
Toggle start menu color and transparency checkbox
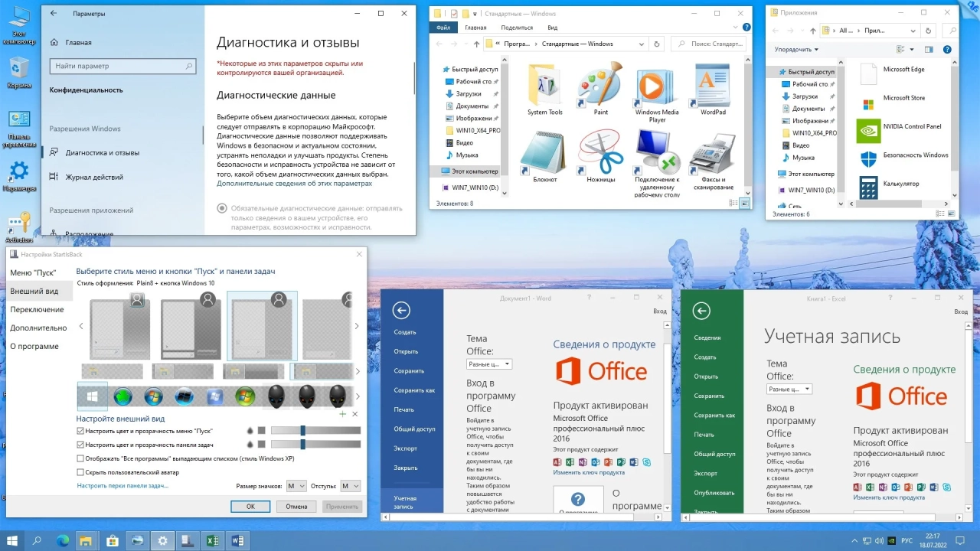[80, 431]
